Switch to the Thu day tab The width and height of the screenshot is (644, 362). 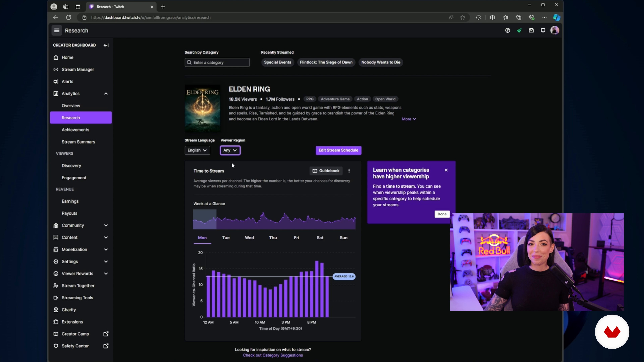273,238
